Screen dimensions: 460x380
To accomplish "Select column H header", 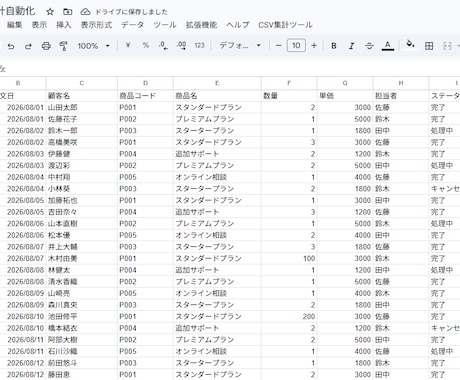I will tap(401, 83).
